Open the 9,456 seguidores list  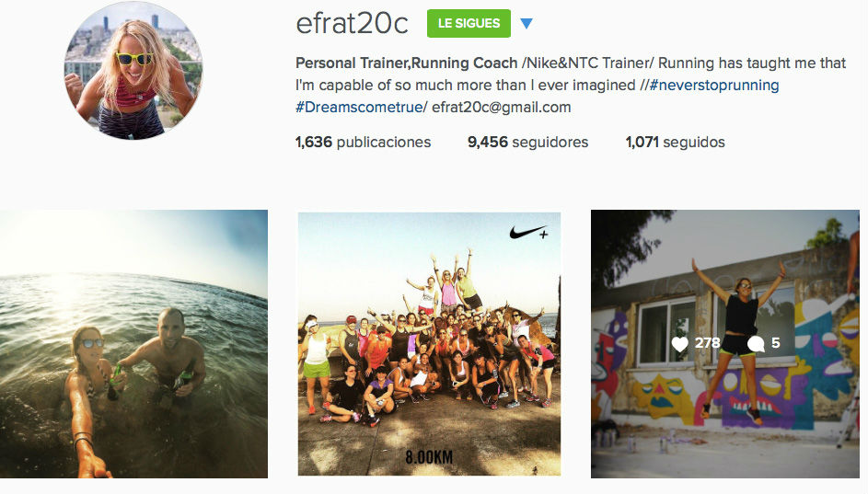point(528,143)
